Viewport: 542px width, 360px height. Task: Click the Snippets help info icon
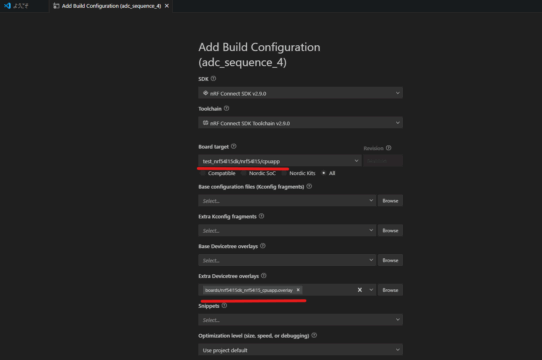click(x=224, y=305)
